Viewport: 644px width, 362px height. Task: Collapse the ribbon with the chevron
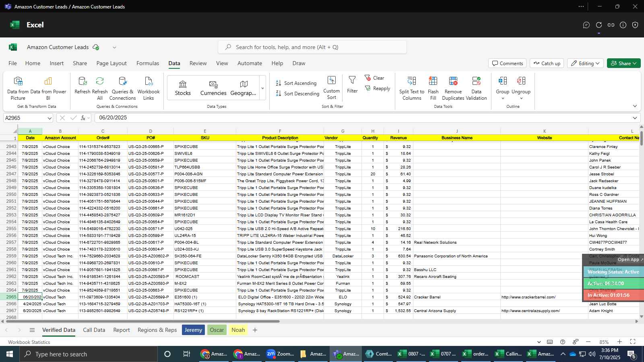(635, 106)
